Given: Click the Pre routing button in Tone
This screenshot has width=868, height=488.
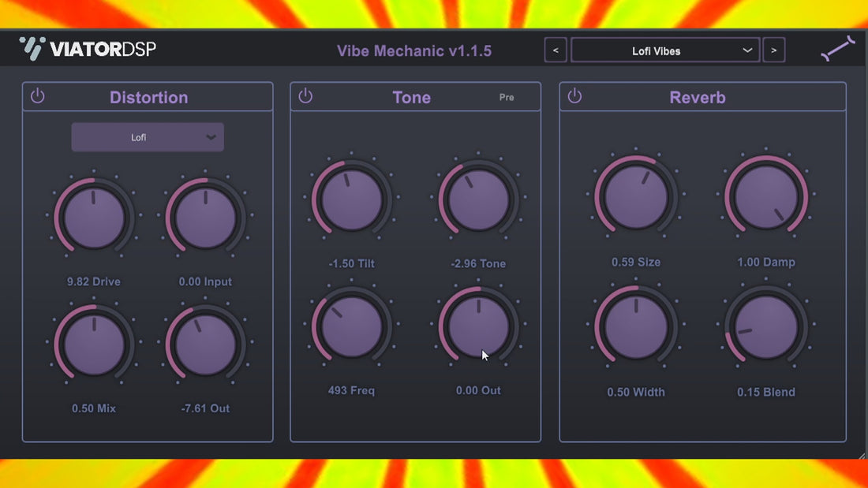Looking at the screenshot, I should coord(507,98).
